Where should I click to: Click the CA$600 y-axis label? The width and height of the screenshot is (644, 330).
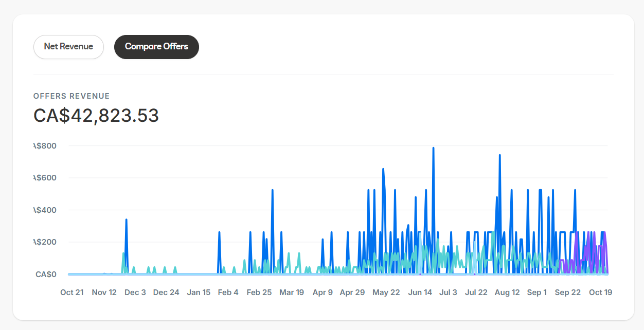(44, 178)
